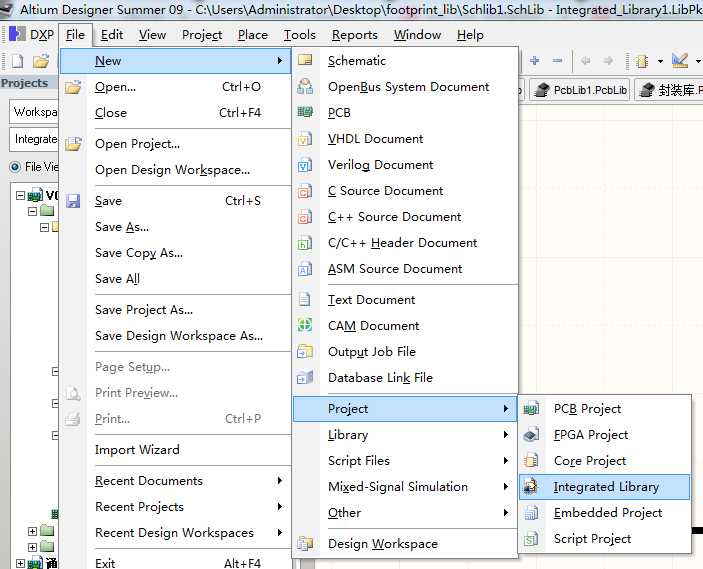This screenshot has width=703, height=569.
Task: Open the Tools menu
Action: tap(299, 35)
